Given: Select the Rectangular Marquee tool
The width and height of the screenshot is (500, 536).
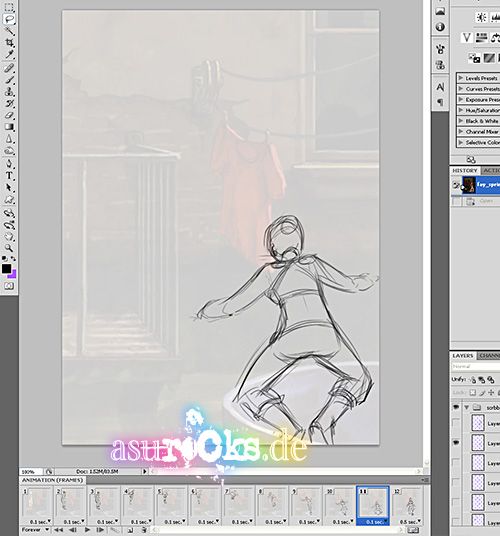Looking at the screenshot, I should tap(9, 7).
